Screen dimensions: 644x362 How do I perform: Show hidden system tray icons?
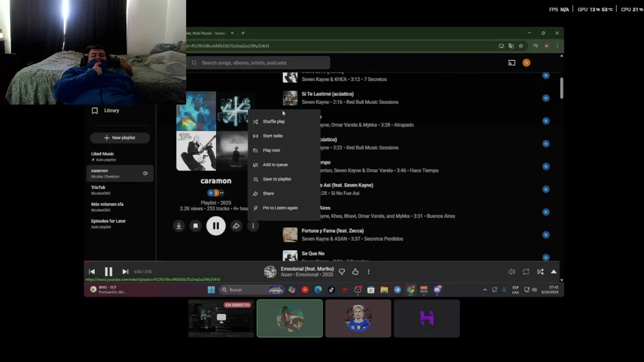485,290
